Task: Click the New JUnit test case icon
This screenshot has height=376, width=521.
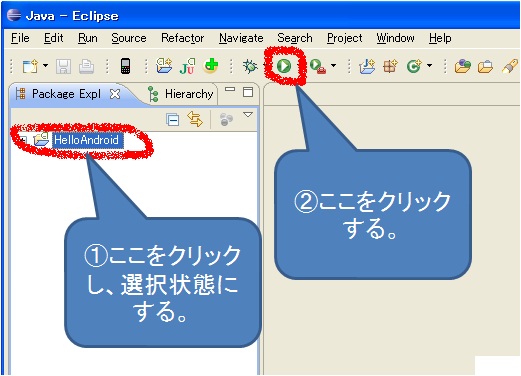Action: (x=187, y=66)
